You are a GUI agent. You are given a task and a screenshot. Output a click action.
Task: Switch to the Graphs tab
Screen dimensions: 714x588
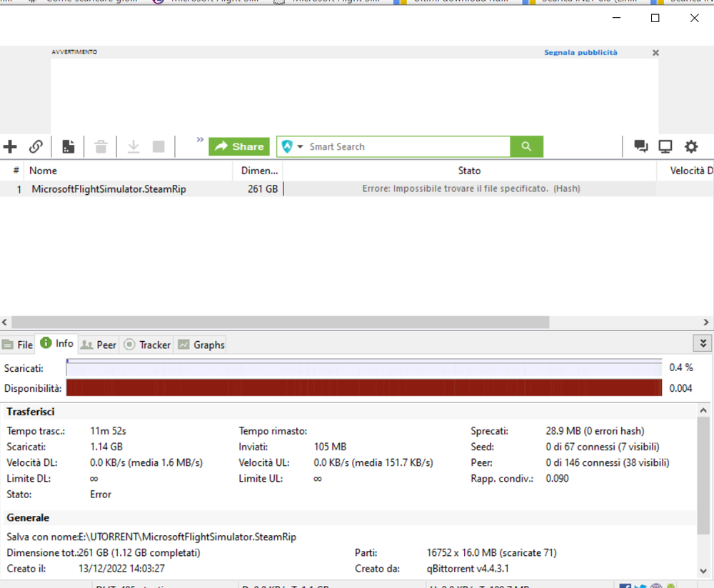coord(201,345)
